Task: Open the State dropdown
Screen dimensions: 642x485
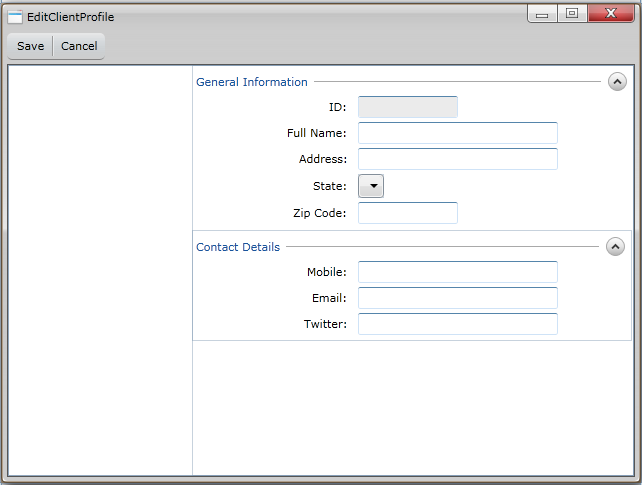Action: click(371, 186)
